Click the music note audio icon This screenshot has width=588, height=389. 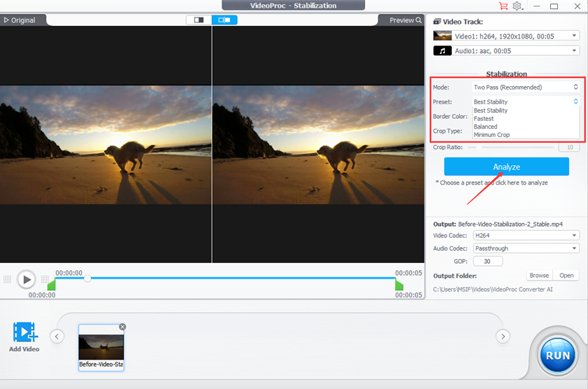[443, 50]
